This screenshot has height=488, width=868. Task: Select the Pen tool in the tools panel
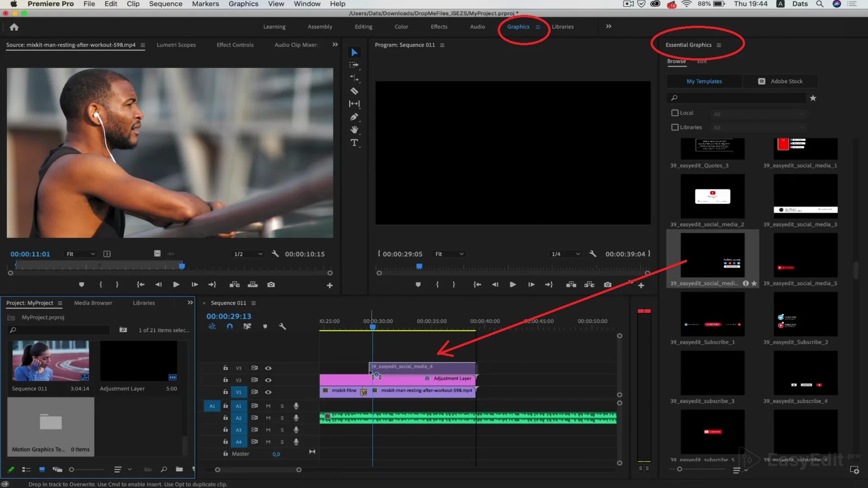[354, 117]
